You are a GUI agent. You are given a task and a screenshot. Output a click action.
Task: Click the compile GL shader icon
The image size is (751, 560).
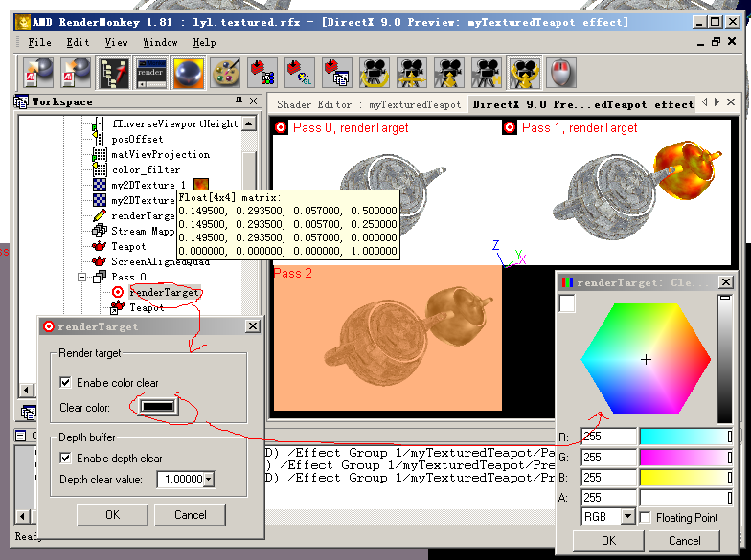click(x=300, y=73)
